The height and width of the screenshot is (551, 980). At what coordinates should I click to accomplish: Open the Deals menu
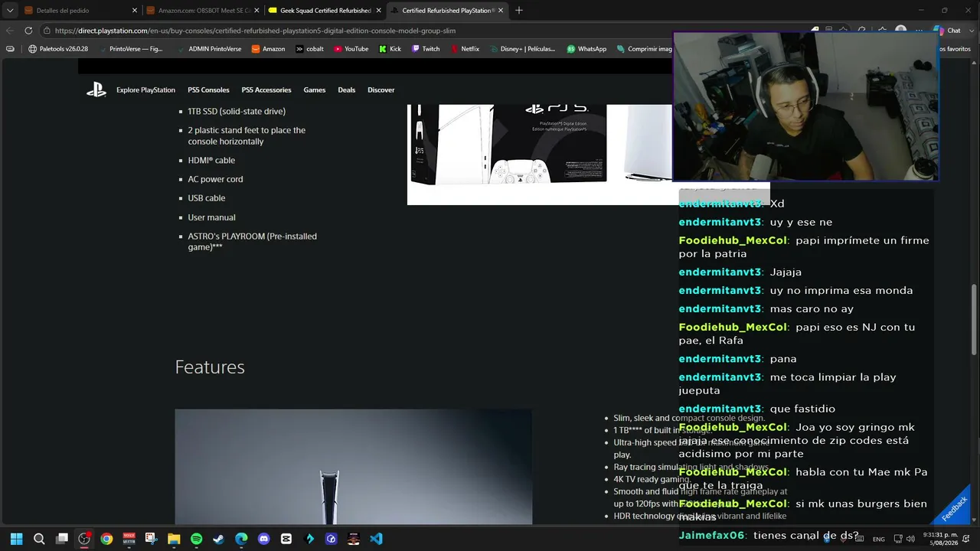pos(347,90)
